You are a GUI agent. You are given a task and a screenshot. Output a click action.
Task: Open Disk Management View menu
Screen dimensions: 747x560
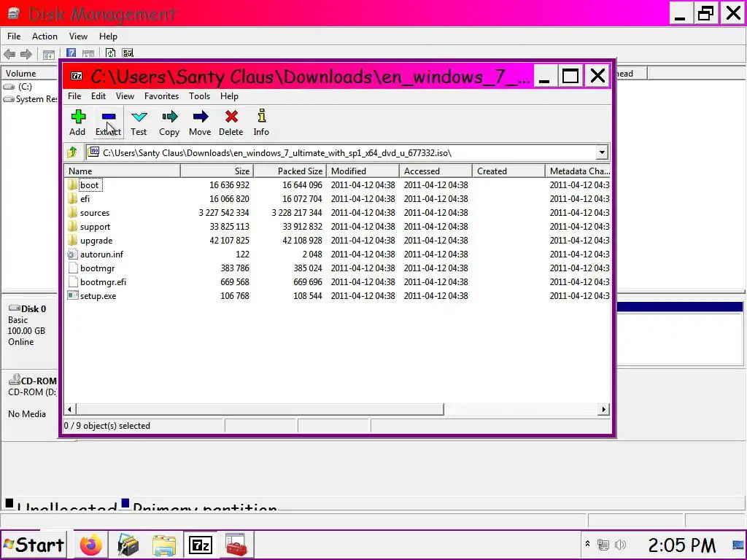(78, 36)
